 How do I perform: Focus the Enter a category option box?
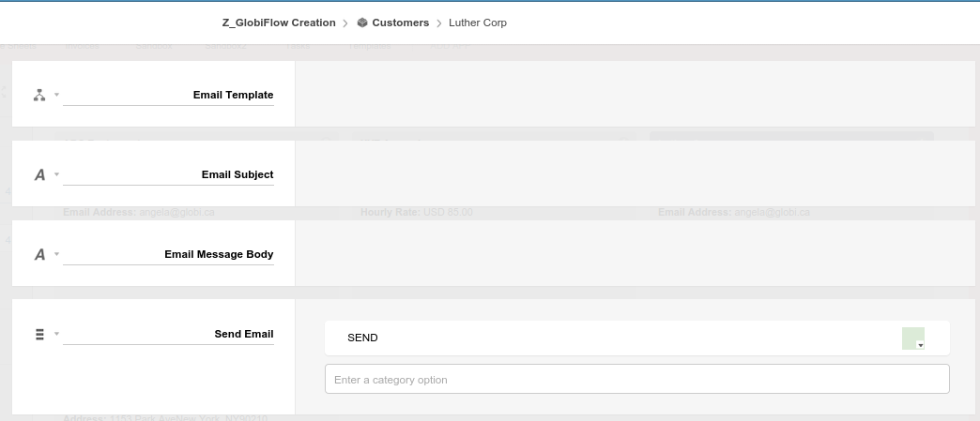click(636, 379)
